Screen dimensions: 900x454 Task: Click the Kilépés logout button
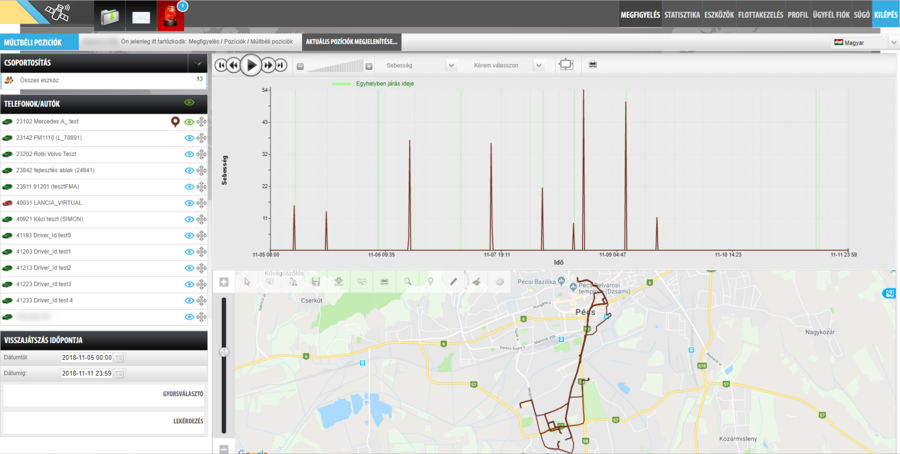(x=885, y=16)
